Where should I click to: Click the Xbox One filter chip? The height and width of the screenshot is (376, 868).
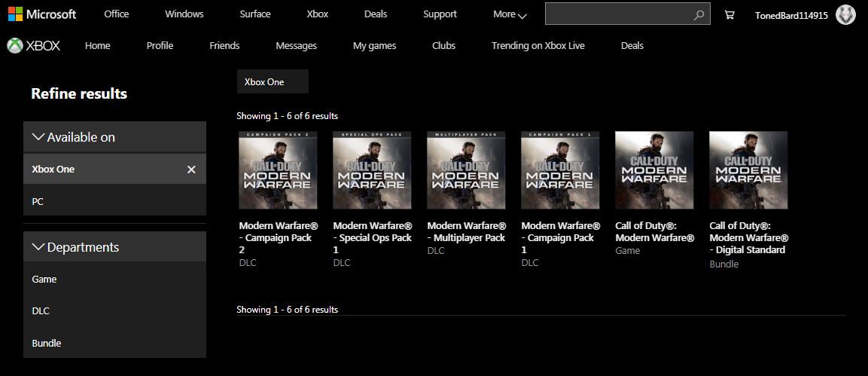(273, 81)
